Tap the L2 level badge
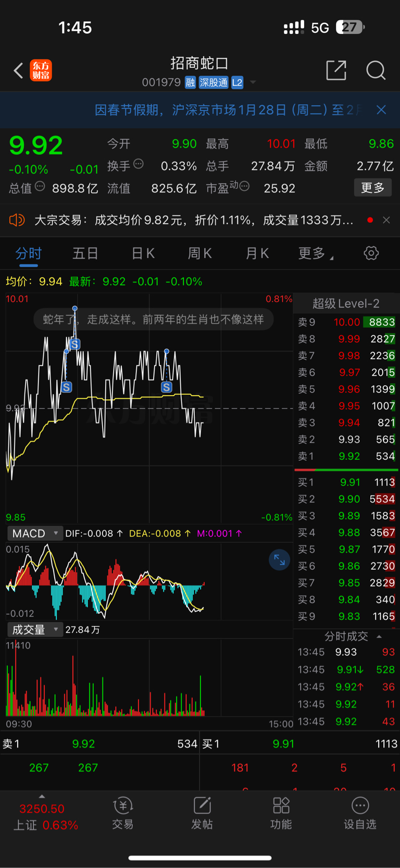Viewport: 400px width, 868px height. click(237, 82)
